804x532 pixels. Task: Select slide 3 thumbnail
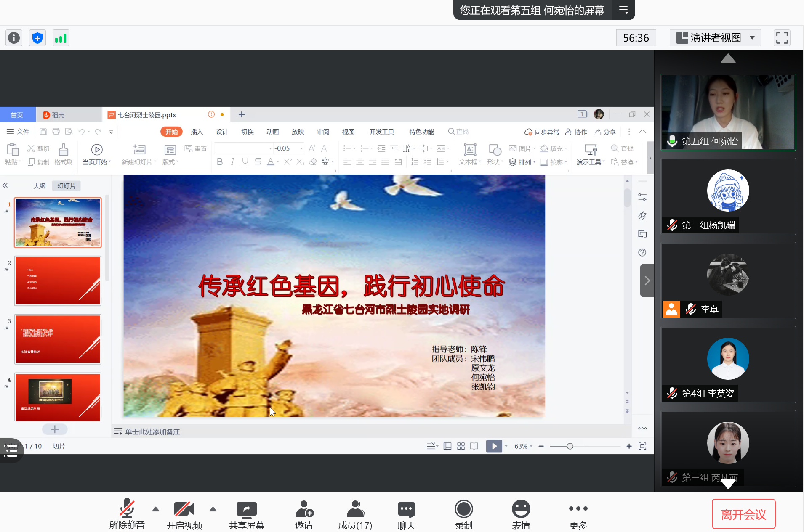[58, 339]
